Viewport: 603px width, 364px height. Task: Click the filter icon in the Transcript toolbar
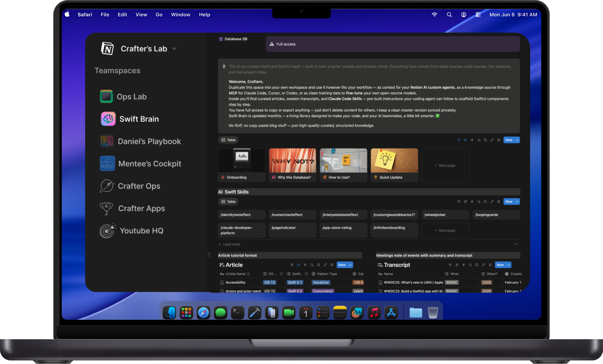point(450,265)
